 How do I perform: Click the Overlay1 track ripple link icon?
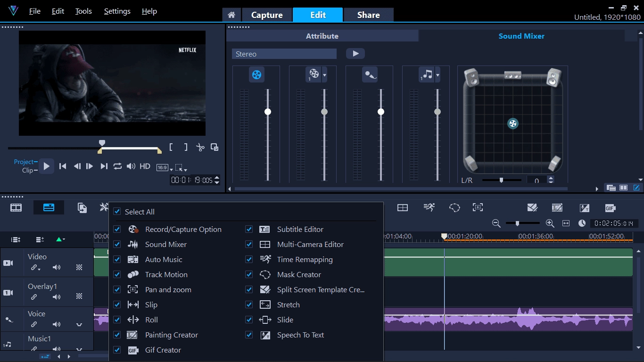tap(34, 297)
